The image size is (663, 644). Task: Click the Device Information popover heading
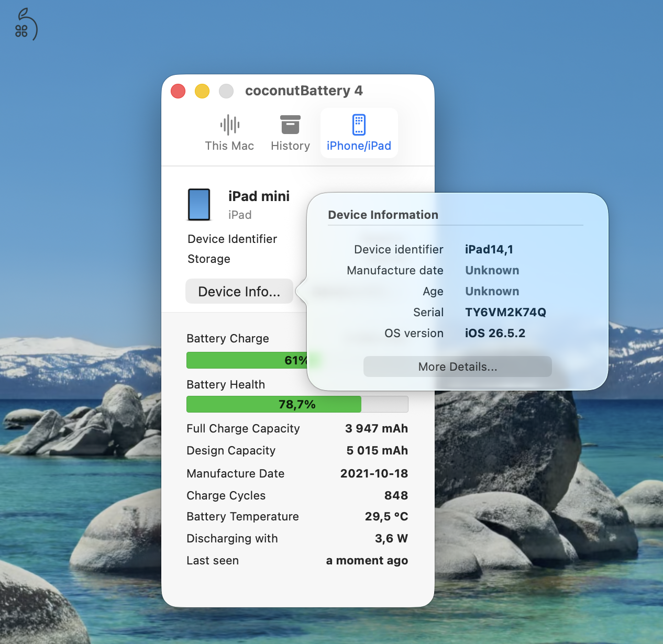[x=383, y=215]
